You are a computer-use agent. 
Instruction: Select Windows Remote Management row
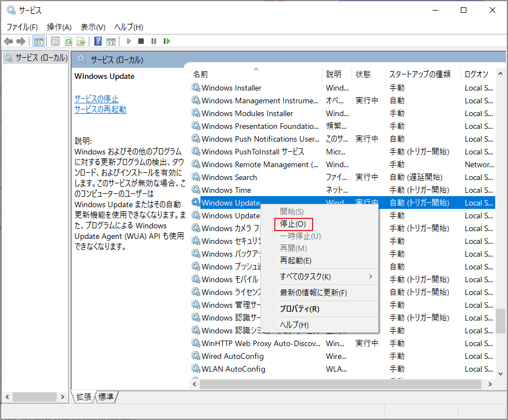343,164
